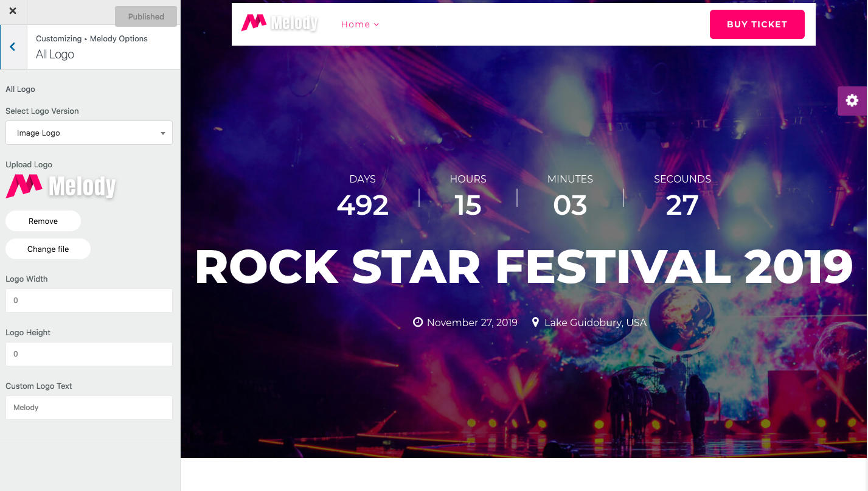868x491 pixels.
Task: Click the clock icon beside November 27, 2019
Action: (418, 322)
